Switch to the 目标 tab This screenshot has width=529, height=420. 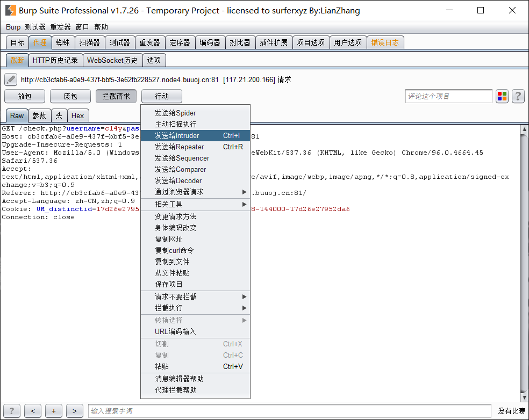[x=17, y=42]
